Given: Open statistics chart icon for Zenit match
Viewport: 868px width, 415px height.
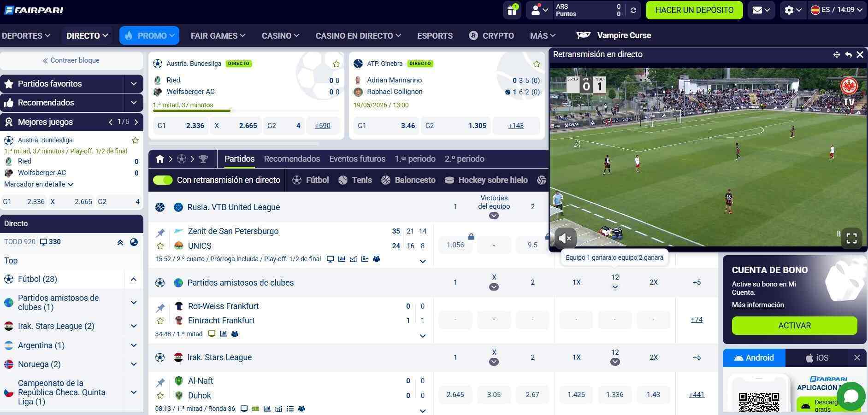Looking at the screenshot, I should [x=342, y=259].
